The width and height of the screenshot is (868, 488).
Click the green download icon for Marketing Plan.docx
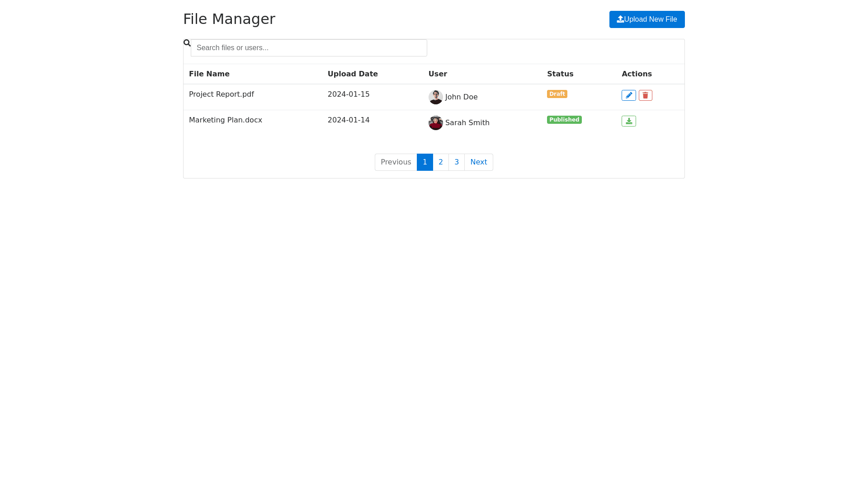[628, 121]
